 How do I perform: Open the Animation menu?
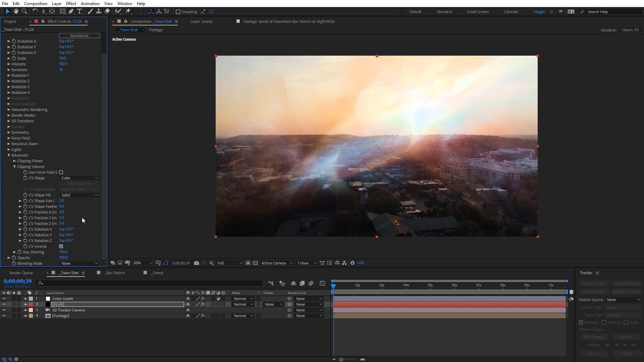tap(90, 3)
